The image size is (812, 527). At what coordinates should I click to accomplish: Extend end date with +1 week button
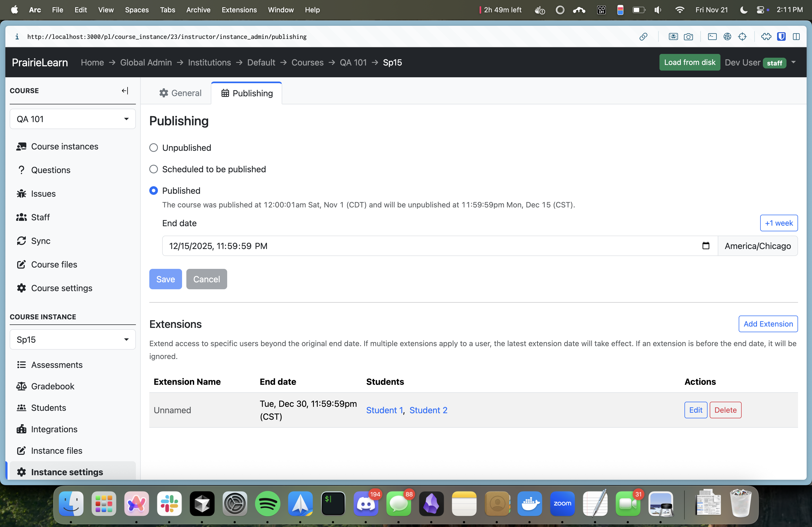[x=778, y=223]
